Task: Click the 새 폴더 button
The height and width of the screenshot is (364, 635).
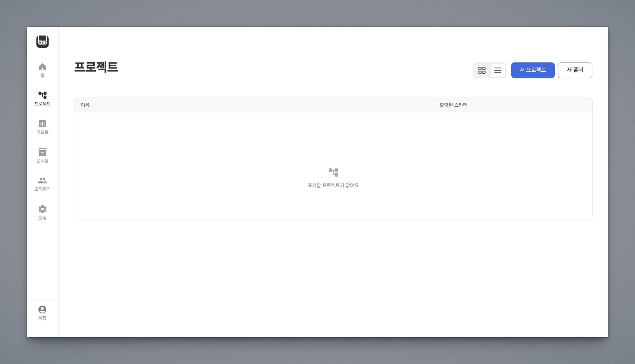Action: tap(575, 70)
